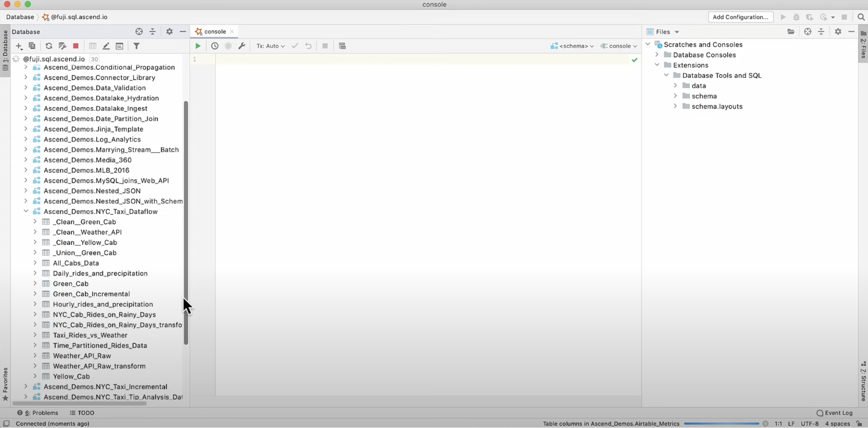The width and height of the screenshot is (868, 428).
Task: Open Files panel settings gear
Action: tap(838, 32)
